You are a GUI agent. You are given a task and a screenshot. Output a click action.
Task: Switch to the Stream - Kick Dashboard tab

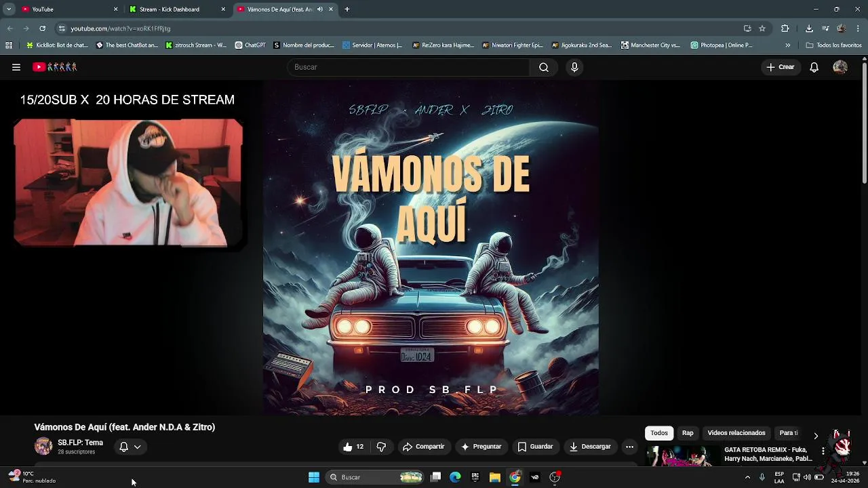pos(176,9)
